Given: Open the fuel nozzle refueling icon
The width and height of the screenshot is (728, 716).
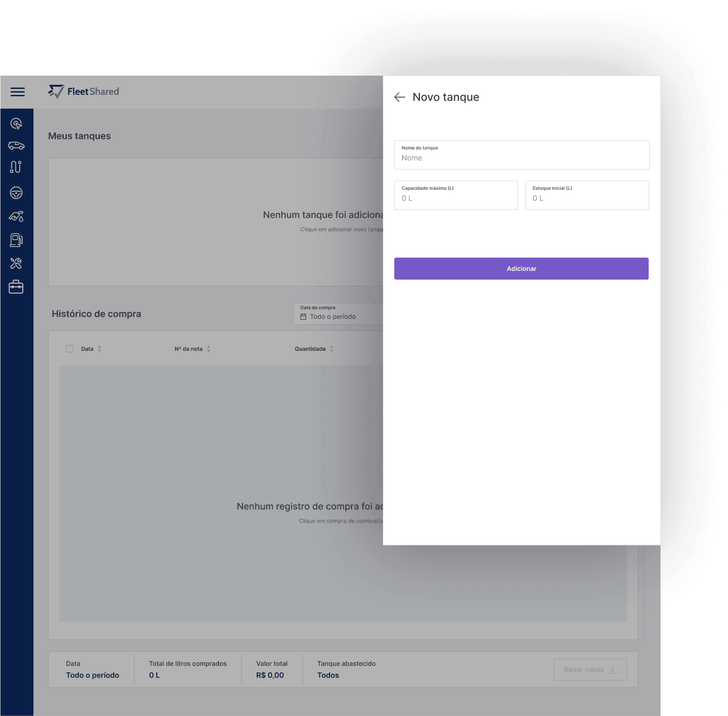Looking at the screenshot, I should [x=16, y=216].
